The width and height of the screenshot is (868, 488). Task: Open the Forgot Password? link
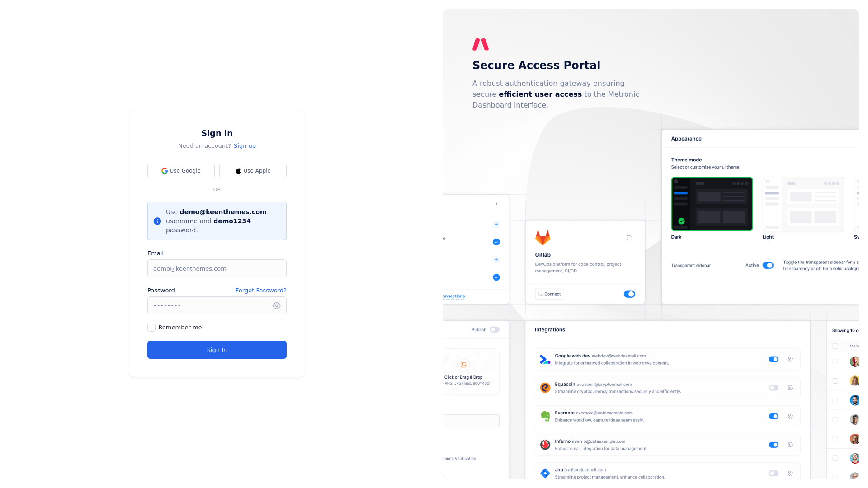point(261,290)
